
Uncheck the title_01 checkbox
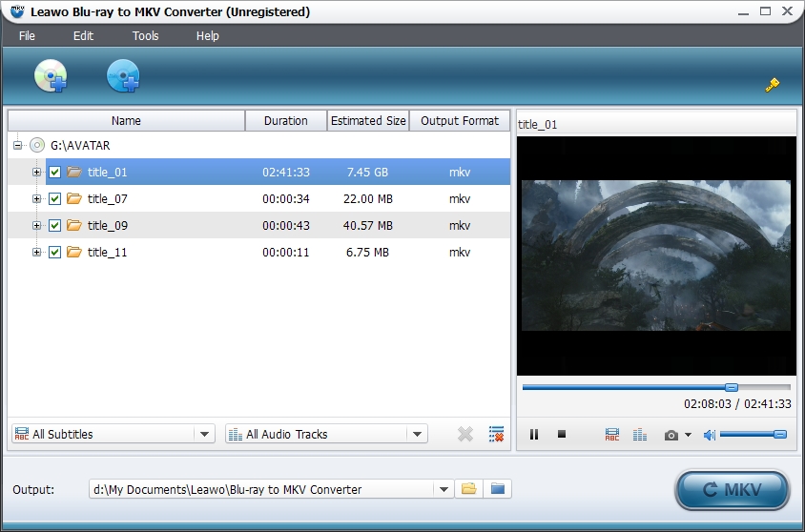click(55, 173)
